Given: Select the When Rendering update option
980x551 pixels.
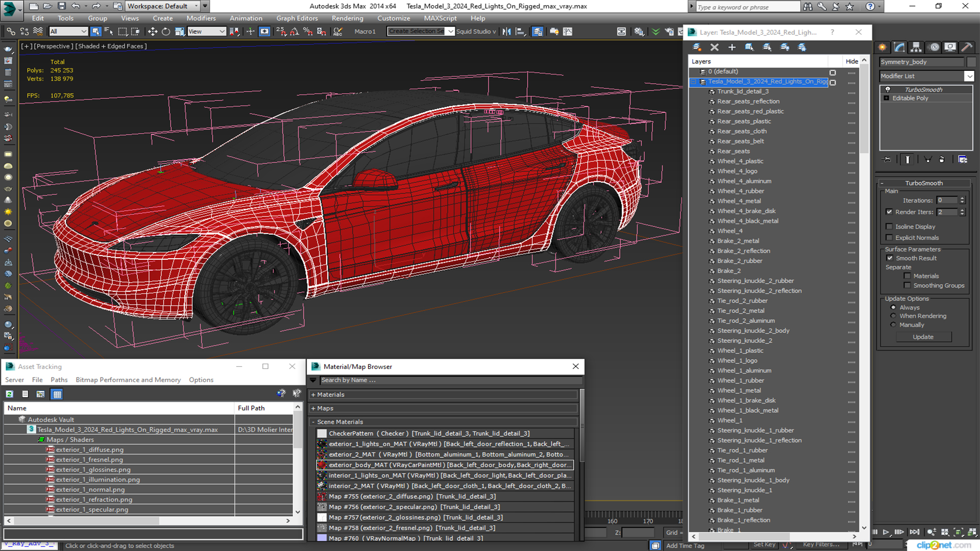Looking at the screenshot, I should 893,316.
